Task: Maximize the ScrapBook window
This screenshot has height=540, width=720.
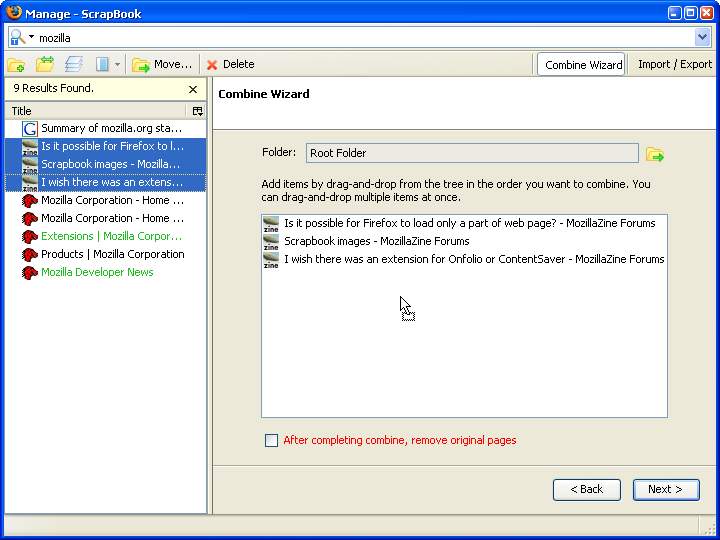Action: pos(691,13)
